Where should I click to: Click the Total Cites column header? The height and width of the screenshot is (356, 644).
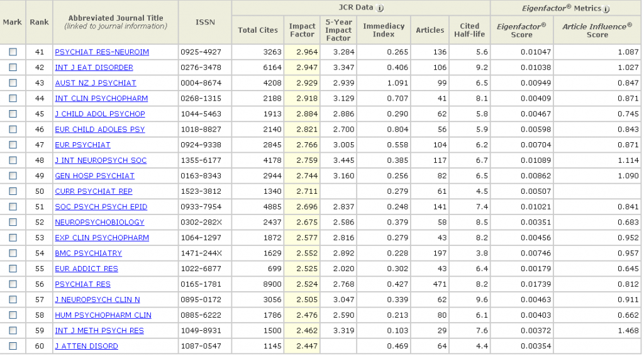click(x=258, y=30)
